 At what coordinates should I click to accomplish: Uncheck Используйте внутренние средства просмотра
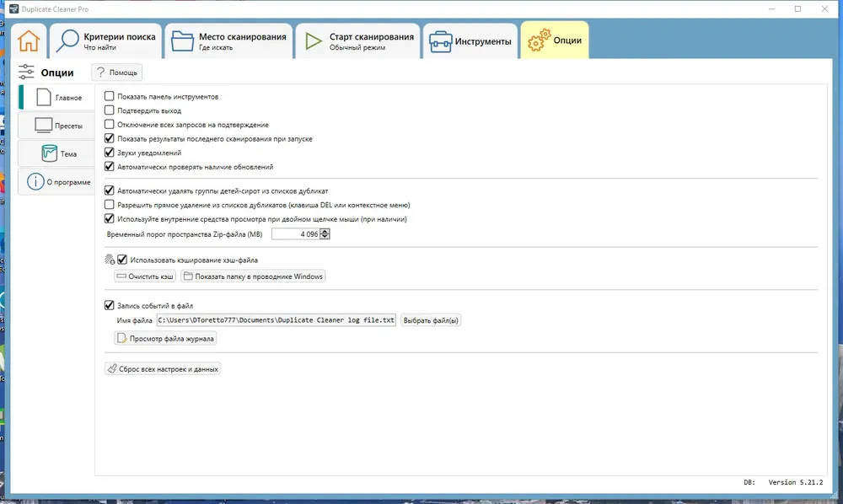point(109,218)
